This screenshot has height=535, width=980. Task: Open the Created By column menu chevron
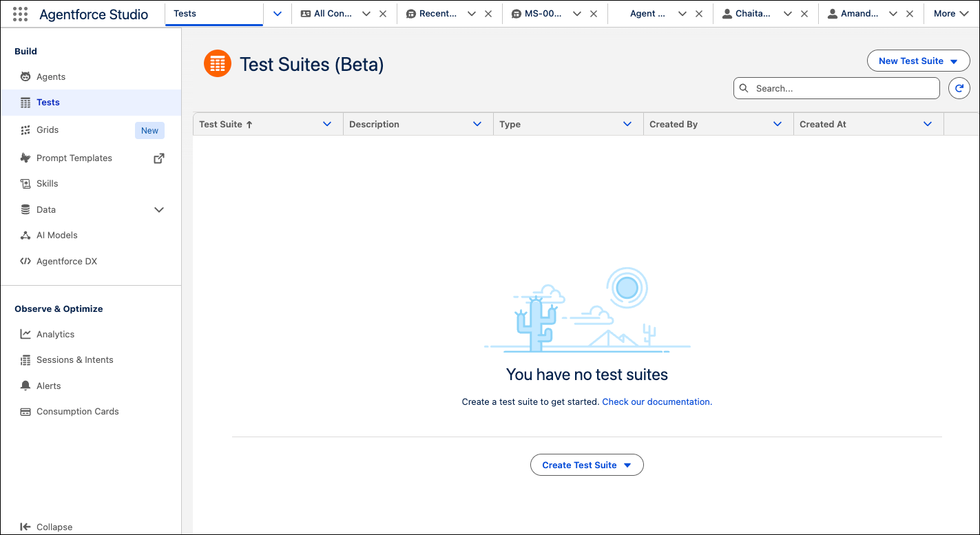tap(778, 124)
